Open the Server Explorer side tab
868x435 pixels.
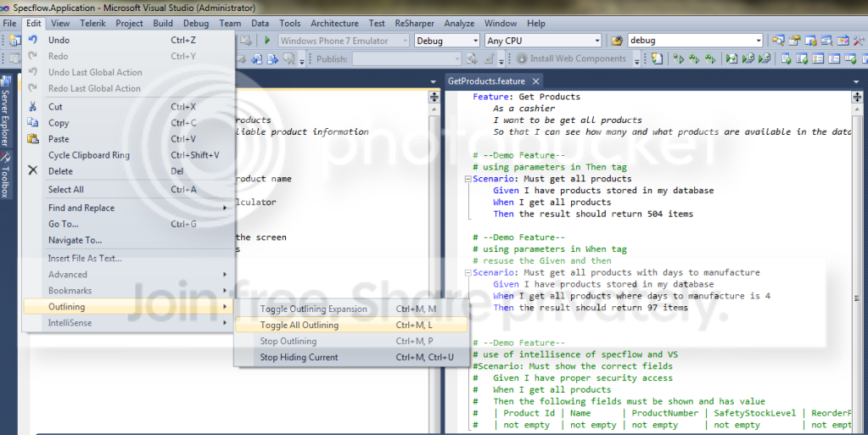(x=5, y=111)
